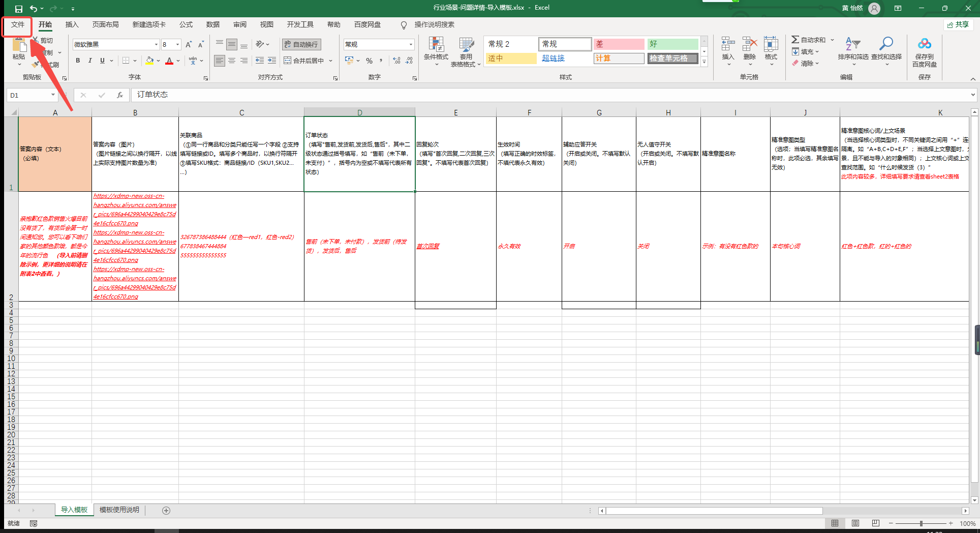This screenshot has height=533, width=980.
Task: Click the font color A icon
Action: pyautogui.click(x=169, y=61)
